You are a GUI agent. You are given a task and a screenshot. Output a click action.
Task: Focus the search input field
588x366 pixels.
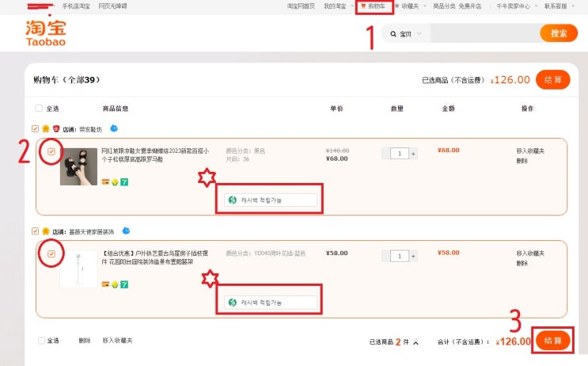485,34
